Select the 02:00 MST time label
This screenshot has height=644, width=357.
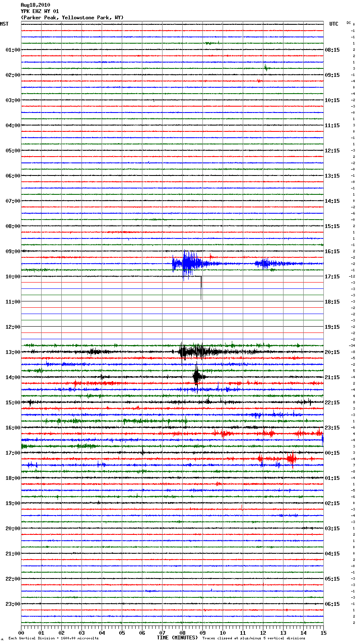coord(13,75)
